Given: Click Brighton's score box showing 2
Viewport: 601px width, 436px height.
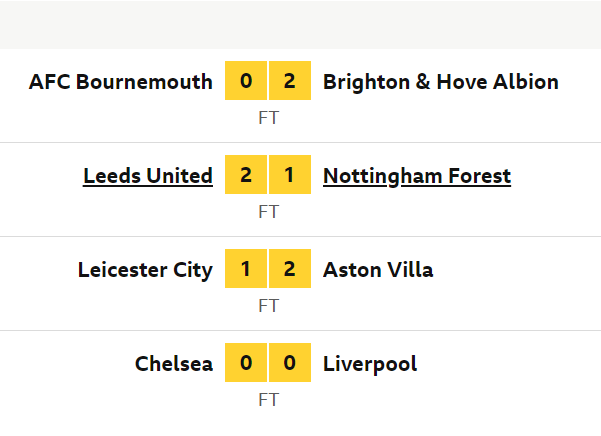Looking at the screenshot, I should pos(290,80).
